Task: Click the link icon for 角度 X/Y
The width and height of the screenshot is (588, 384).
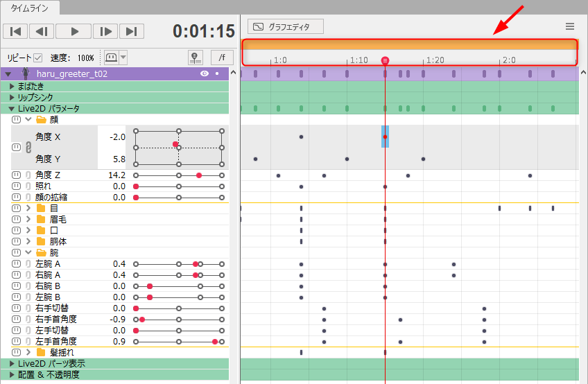Action: point(28,148)
